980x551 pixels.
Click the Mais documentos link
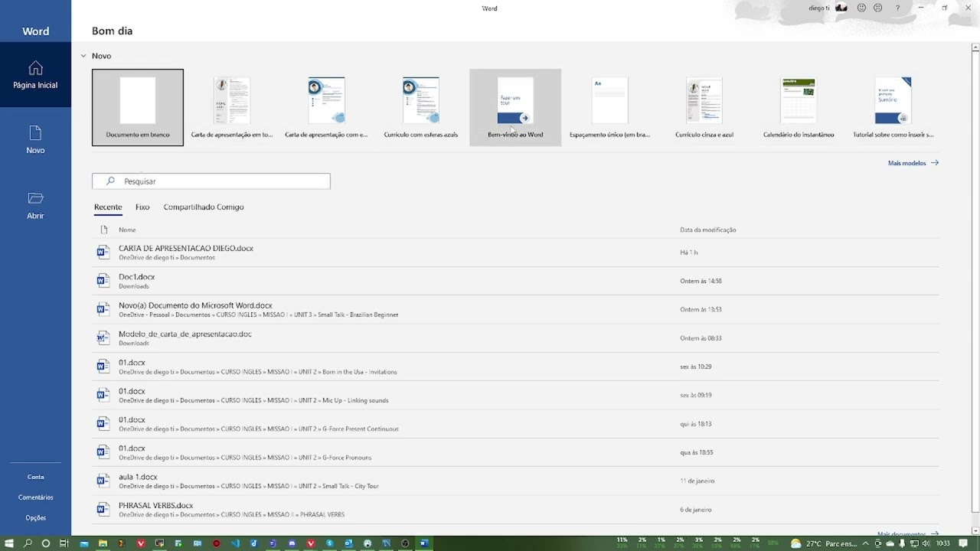(x=908, y=534)
